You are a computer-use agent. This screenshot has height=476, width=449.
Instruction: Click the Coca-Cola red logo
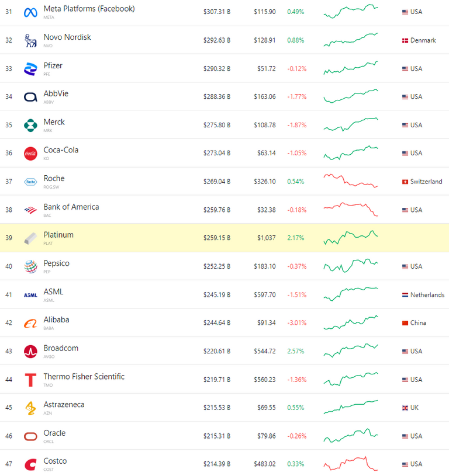[30, 154]
